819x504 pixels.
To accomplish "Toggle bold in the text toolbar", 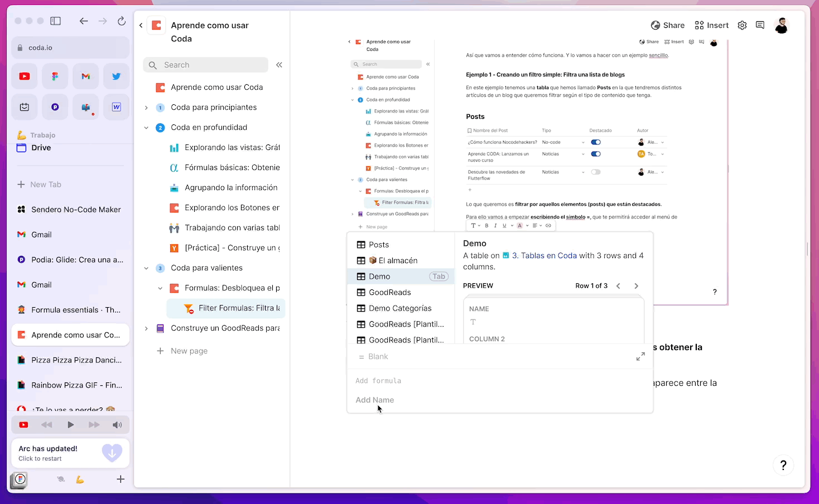I will [x=486, y=226].
